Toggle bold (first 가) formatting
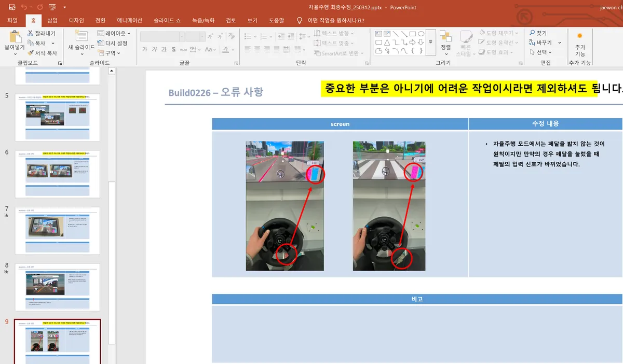Image resolution: width=623 pixels, height=364 pixels. coord(145,50)
